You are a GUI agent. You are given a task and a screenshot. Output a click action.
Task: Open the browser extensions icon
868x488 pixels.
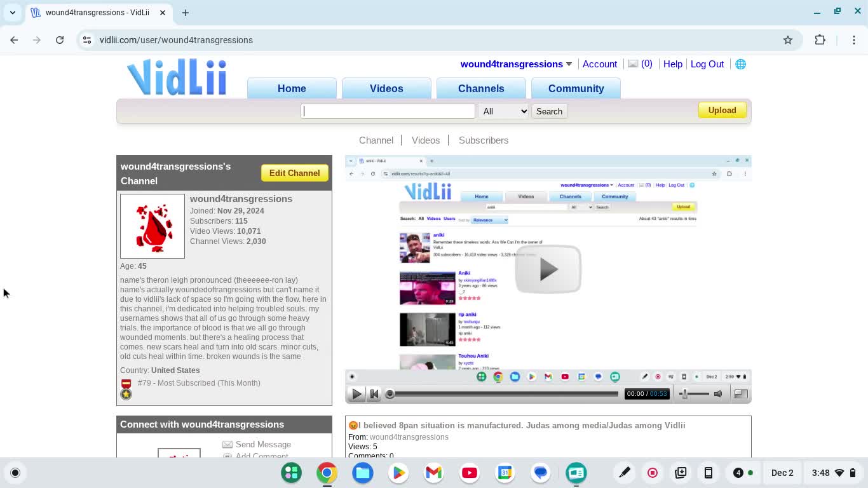[820, 40]
